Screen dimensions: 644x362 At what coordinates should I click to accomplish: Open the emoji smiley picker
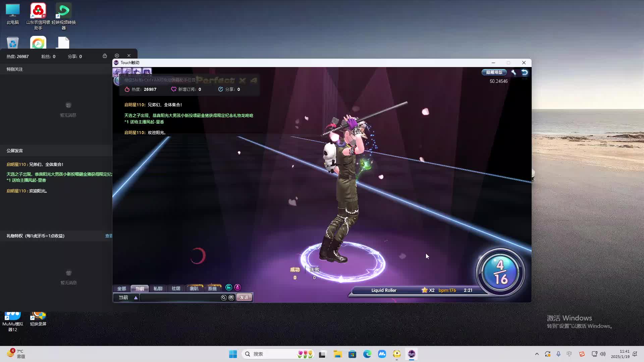(x=231, y=298)
